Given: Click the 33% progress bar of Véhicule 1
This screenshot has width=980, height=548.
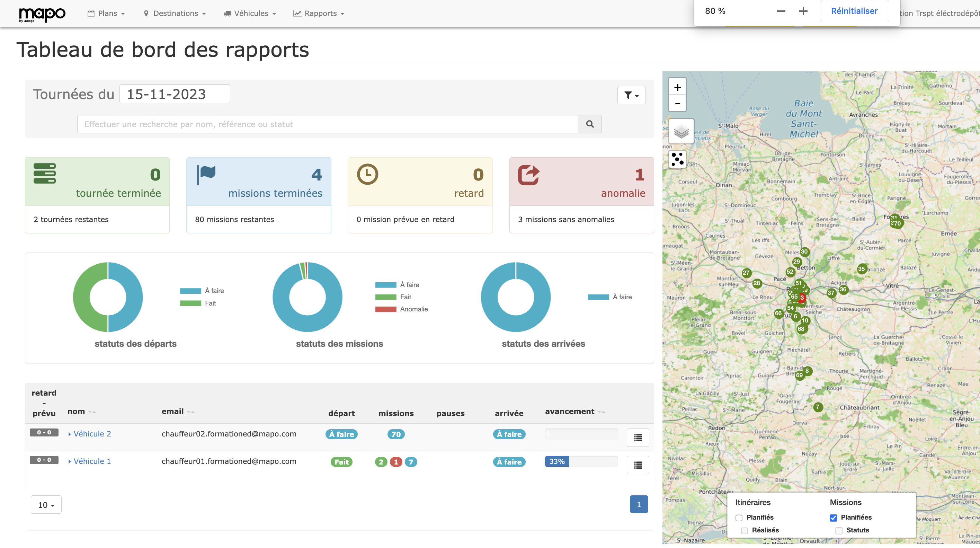Looking at the screenshot, I should [x=556, y=462].
